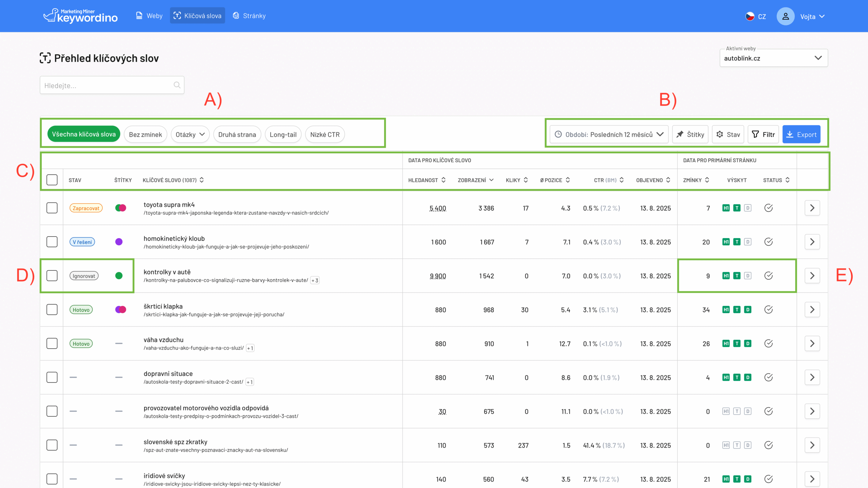Open the Období Posledních 12 měsíců dropdown
The width and height of the screenshot is (868, 488).
609,135
